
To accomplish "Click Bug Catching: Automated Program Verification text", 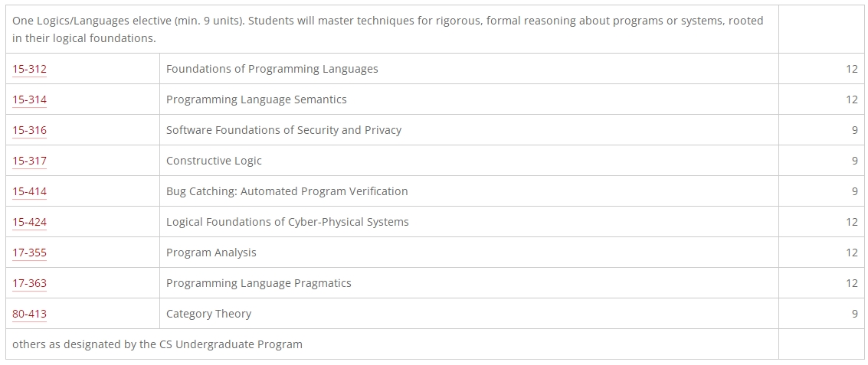I will [x=287, y=191].
